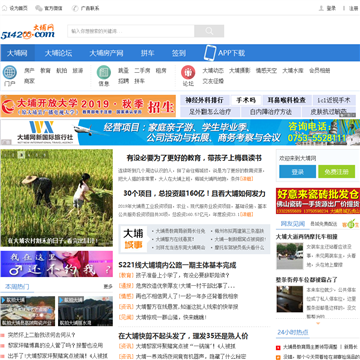Click the blue globe 门户 icon
Viewport: 360px width, 360px height.
(10, 72)
